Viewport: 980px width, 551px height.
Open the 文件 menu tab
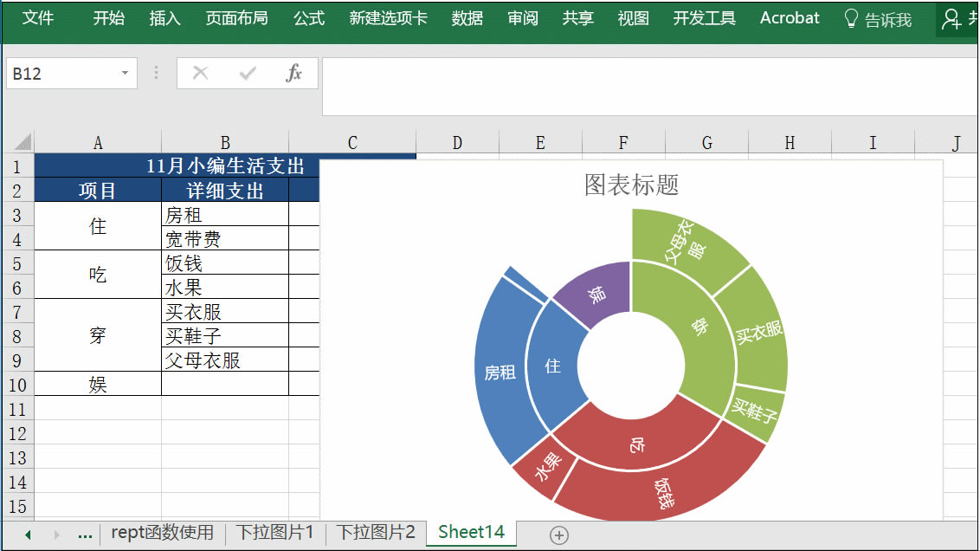[x=37, y=18]
